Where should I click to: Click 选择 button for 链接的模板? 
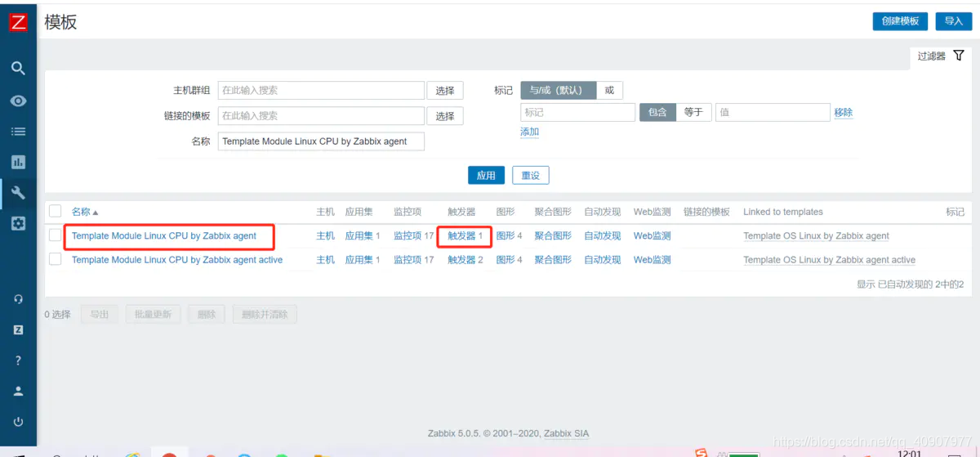pos(445,116)
